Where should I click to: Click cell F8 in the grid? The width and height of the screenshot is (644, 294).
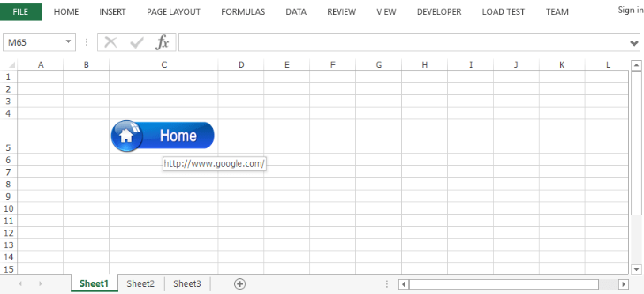(x=332, y=184)
